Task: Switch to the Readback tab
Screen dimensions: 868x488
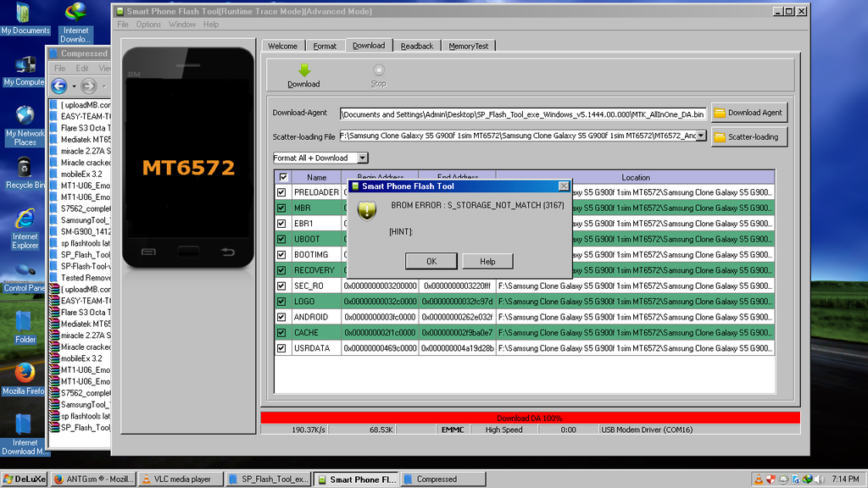Action: 416,46
